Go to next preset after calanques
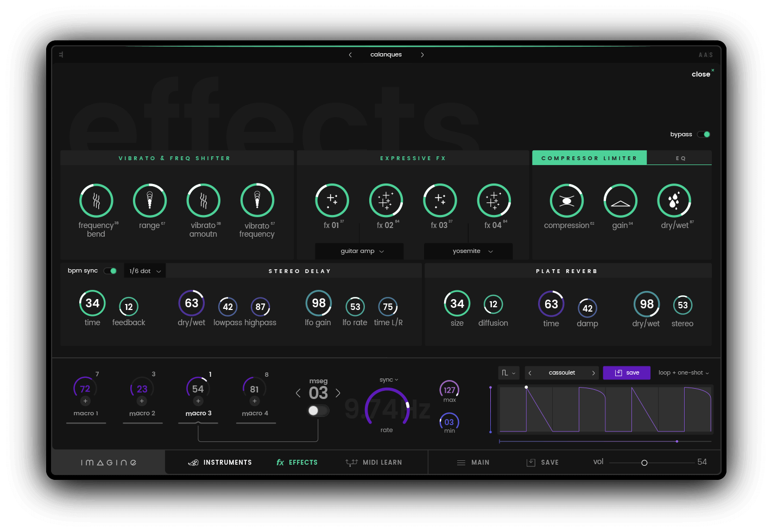The image size is (771, 532). 422,55
